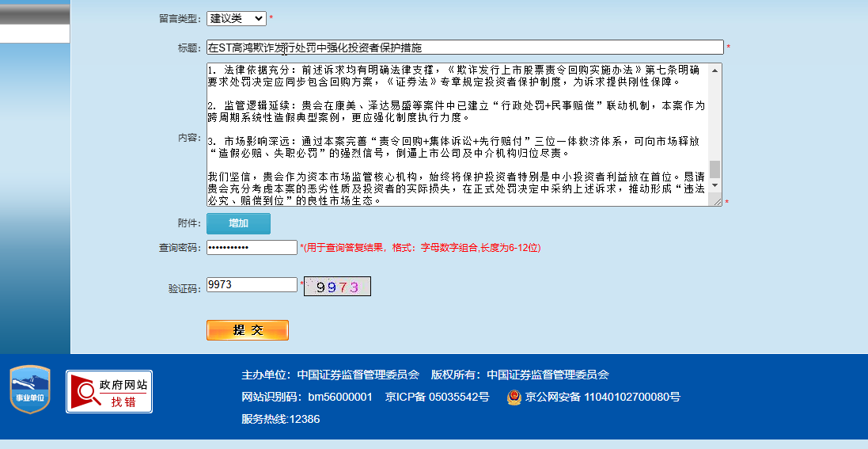Click the 标题 title input field
The height and width of the screenshot is (449, 868).
465,48
